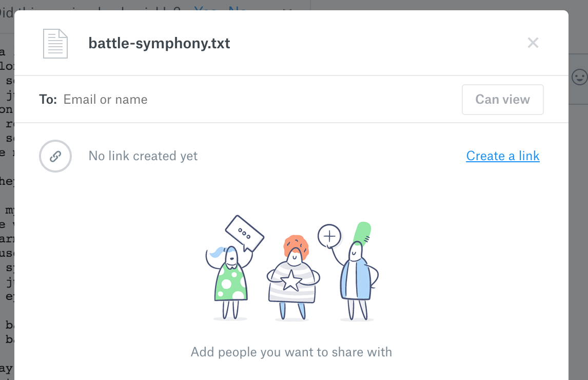Open the Can view permission dropdown
The image size is (588, 380).
coord(502,100)
